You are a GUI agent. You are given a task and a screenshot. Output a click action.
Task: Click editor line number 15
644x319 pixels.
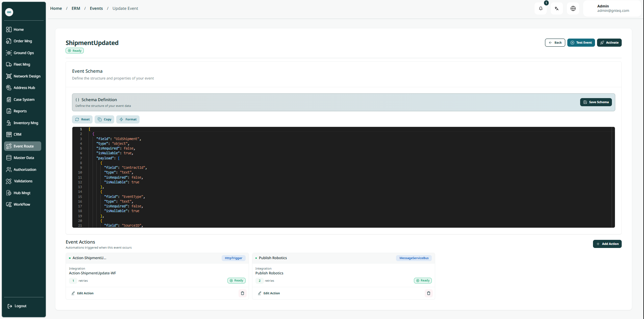point(80,197)
